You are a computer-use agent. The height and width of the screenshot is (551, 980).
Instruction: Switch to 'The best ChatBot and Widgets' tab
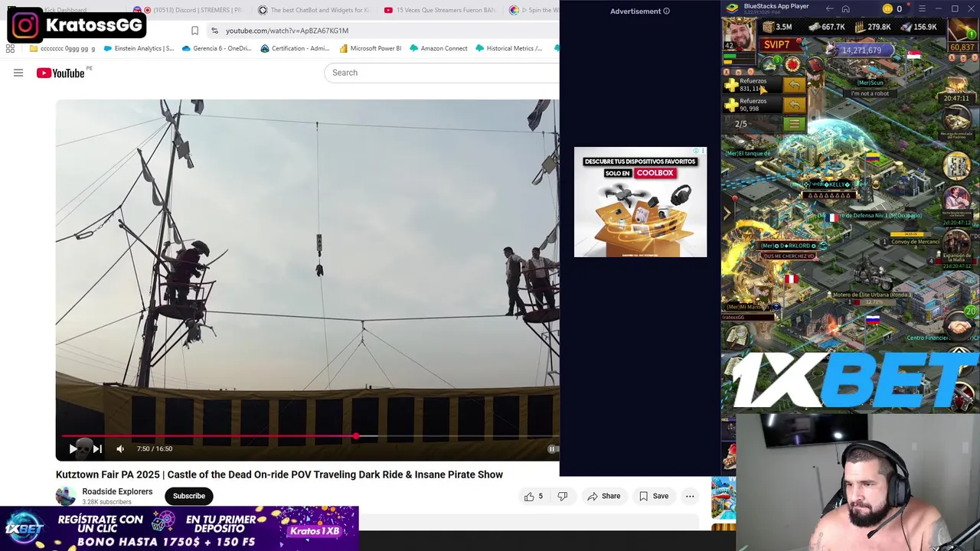pyautogui.click(x=314, y=10)
